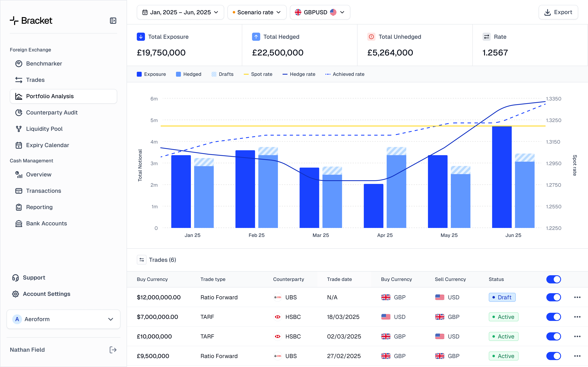
Task: Click the Total Hedged up-arrow icon
Action: 256,37
